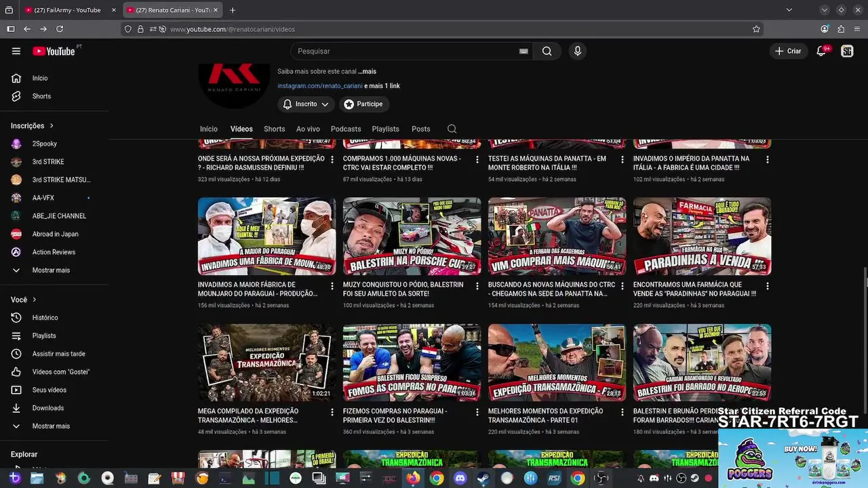The width and height of the screenshot is (868, 488).
Task: Click Participe membership button
Action: [x=363, y=104]
